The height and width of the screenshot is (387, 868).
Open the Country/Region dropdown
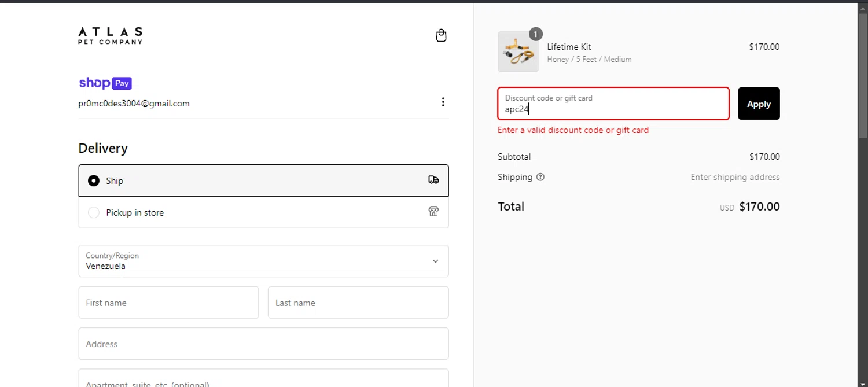pyautogui.click(x=263, y=261)
